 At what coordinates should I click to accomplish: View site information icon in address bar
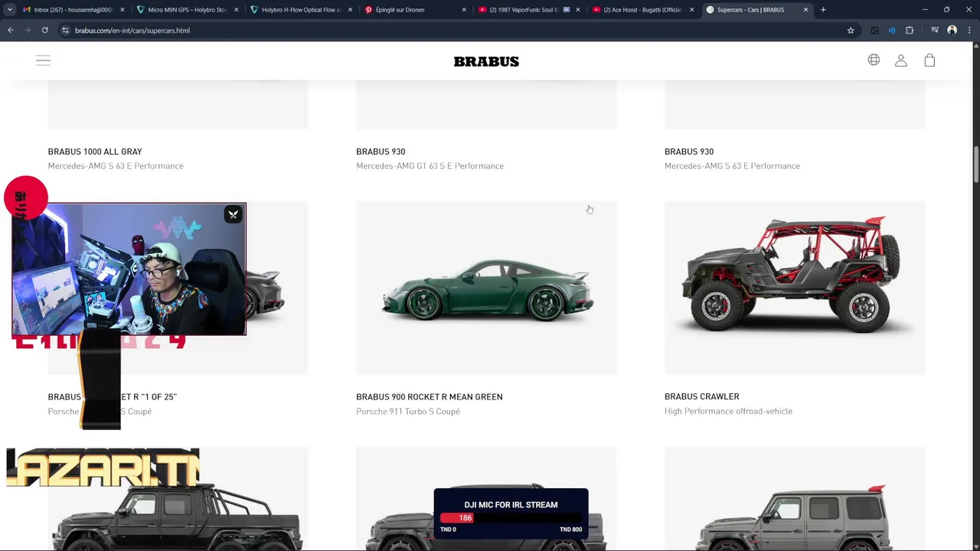tap(66, 31)
